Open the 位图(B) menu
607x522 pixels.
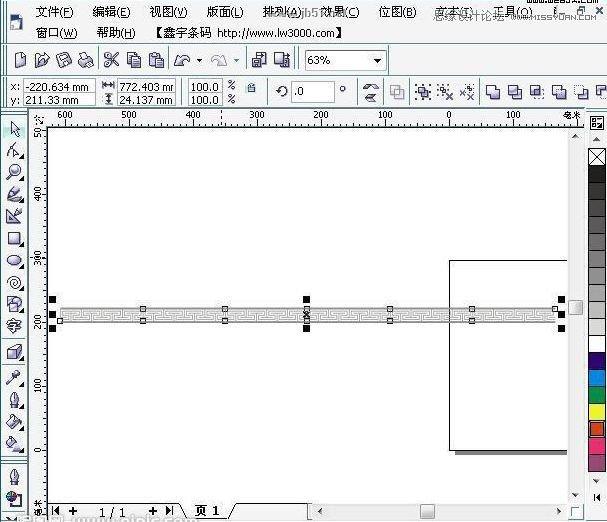pos(398,12)
